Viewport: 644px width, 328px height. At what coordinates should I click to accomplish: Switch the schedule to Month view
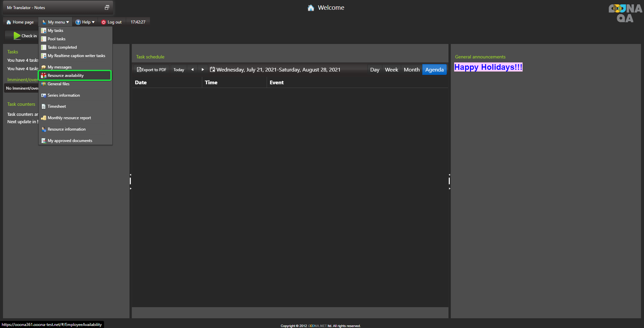pyautogui.click(x=412, y=69)
